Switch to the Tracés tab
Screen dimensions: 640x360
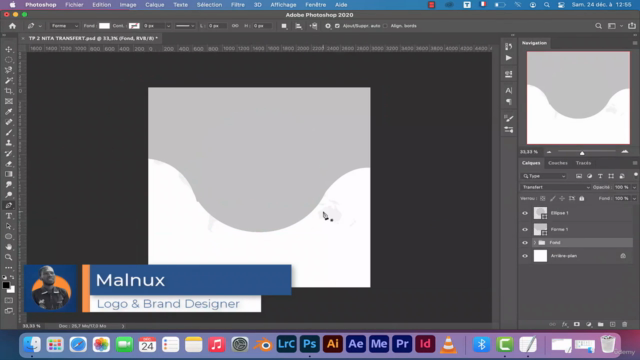(x=583, y=163)
